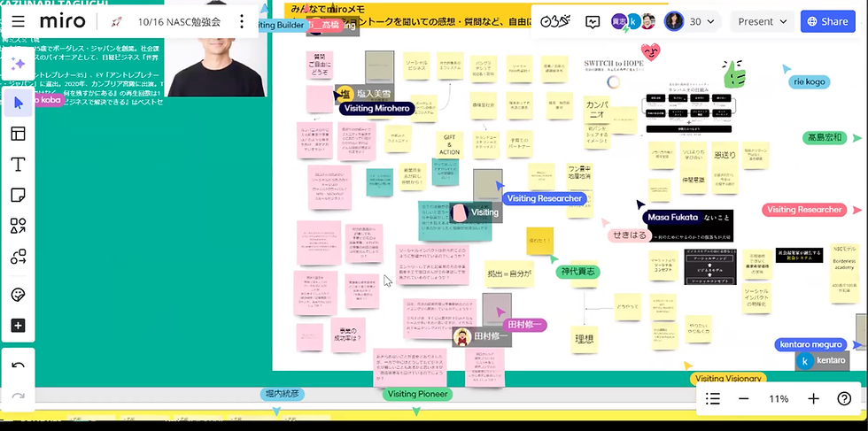Click the rie kogo cursor label
This screenshot has height=431, width=868.
pos(810,82)
